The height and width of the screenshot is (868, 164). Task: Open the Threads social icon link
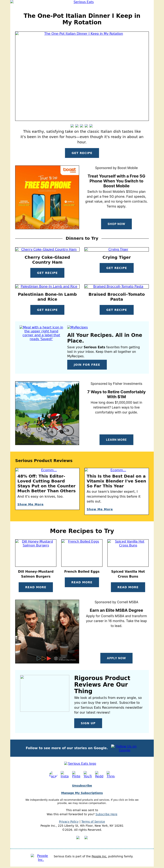tap(111, 776)
